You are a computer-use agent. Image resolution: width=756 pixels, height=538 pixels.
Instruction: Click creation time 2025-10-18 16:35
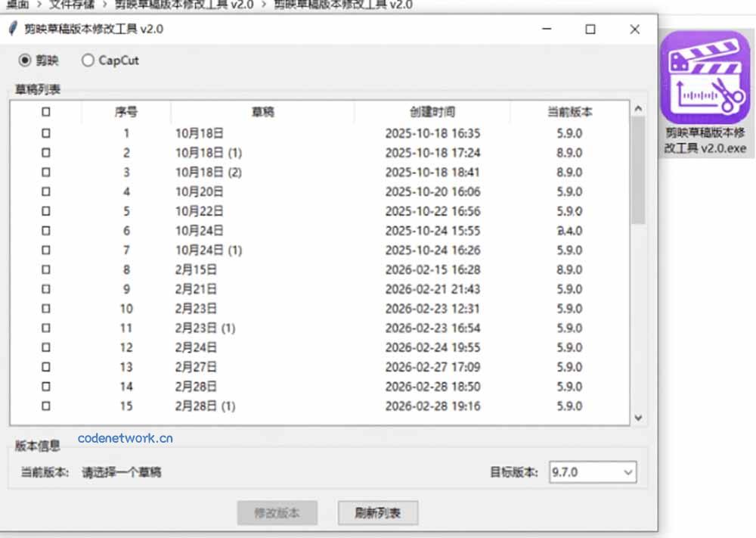432,133
